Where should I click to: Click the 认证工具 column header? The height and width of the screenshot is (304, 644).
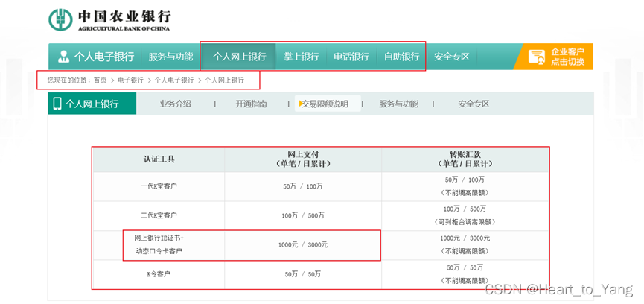tap(159, 159)
